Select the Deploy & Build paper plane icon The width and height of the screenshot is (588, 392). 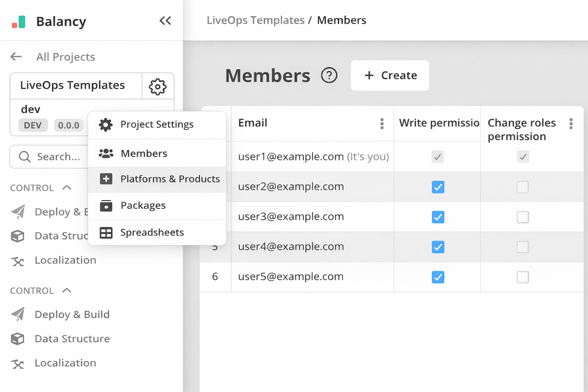18,314
